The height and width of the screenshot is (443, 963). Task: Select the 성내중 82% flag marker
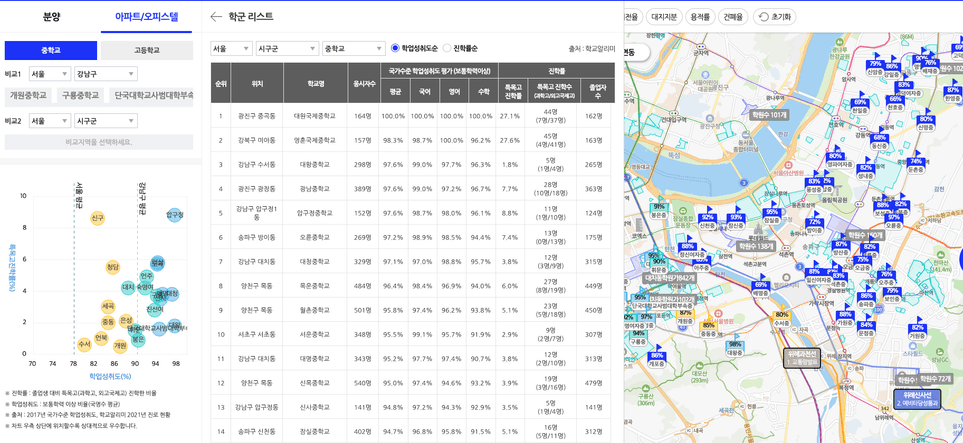coord(866,171)
